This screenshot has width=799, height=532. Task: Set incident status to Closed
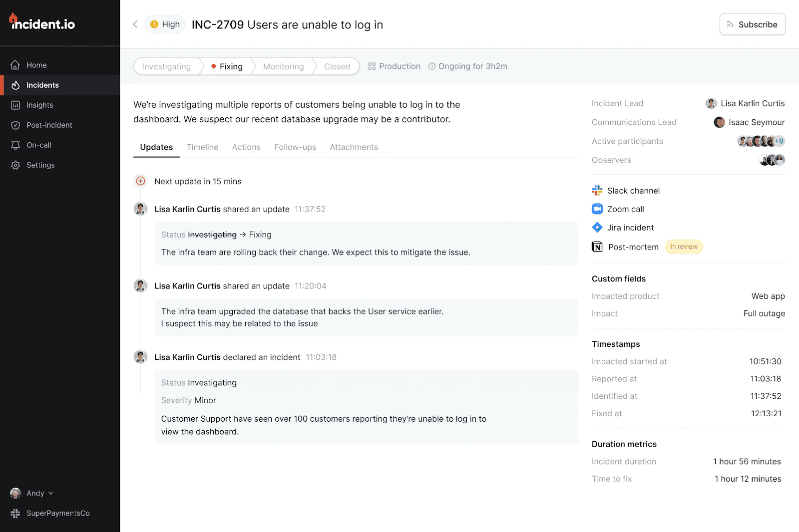click(337, 66)
